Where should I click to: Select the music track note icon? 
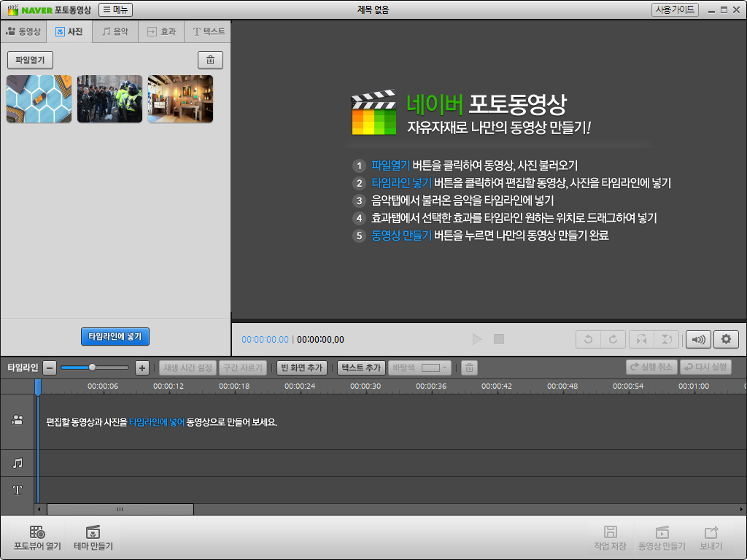click(x=18, y=463)
